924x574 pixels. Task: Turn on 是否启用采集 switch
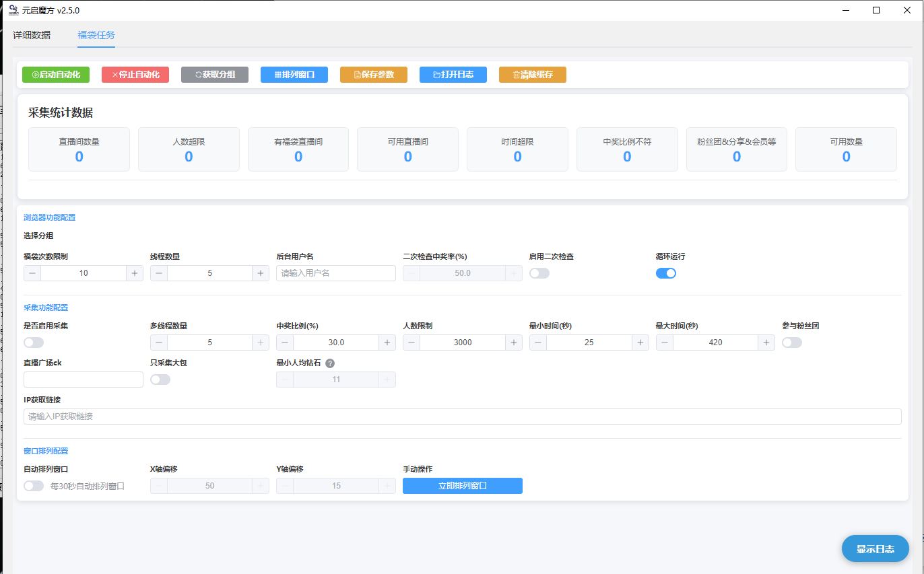click(x=34, y=343)
